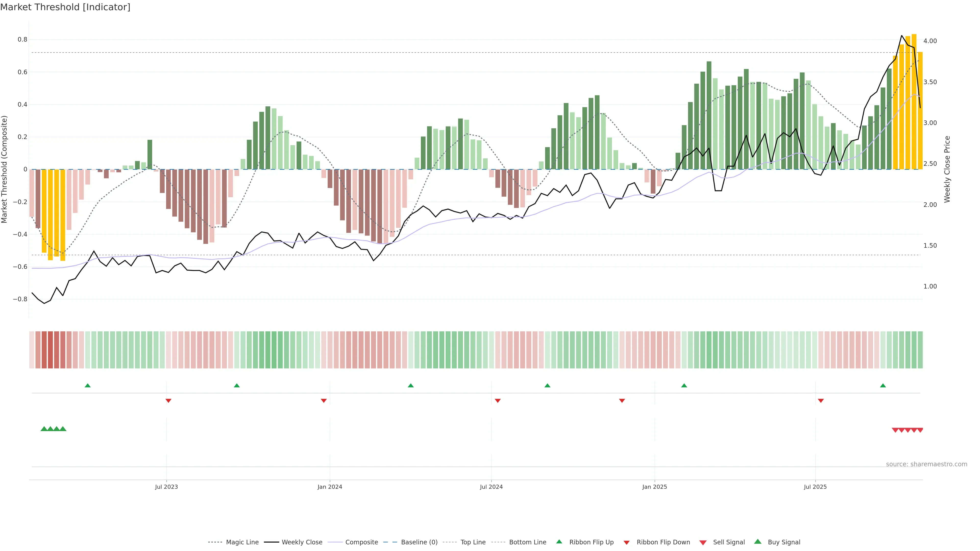Toggle the Composite legend entry
This screenshot has width=980, height=551.
[x=361, y=542]
